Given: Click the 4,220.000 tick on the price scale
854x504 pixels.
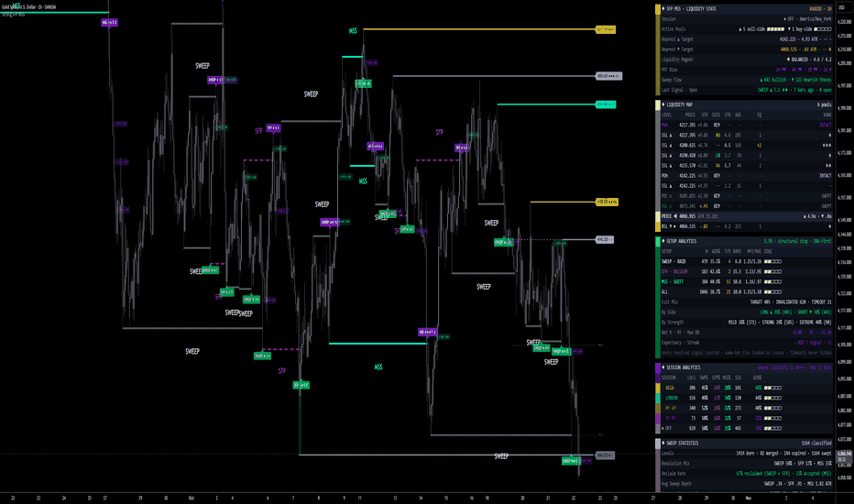Looking at the screenshot, I should (844, 22).
